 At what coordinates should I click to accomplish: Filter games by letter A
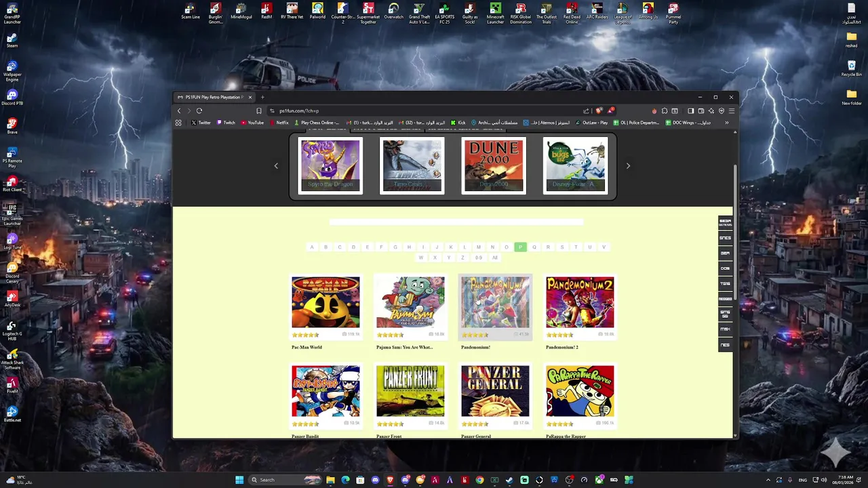pyautogui.click(x=312, y=247)
